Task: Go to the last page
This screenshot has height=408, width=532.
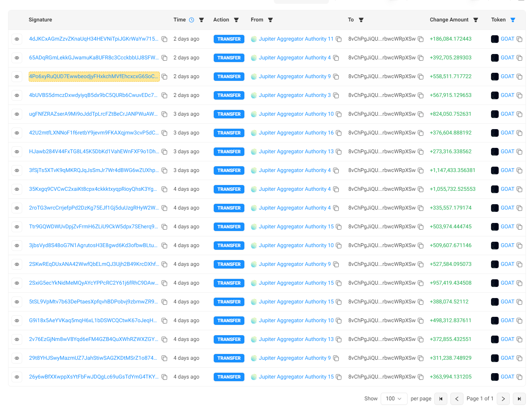Action: pyautogui.click(x=519, y=399)
